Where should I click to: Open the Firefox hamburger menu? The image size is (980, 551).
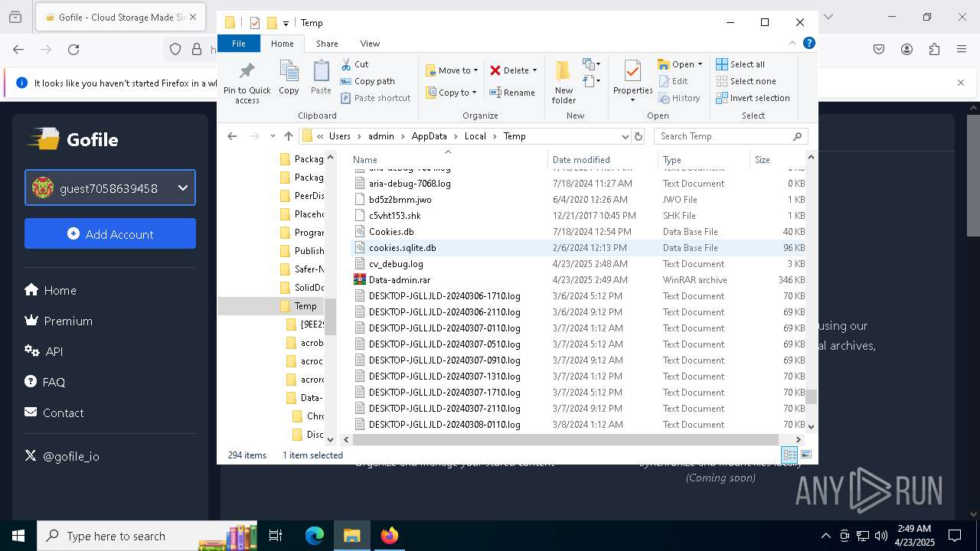point(962,50)
